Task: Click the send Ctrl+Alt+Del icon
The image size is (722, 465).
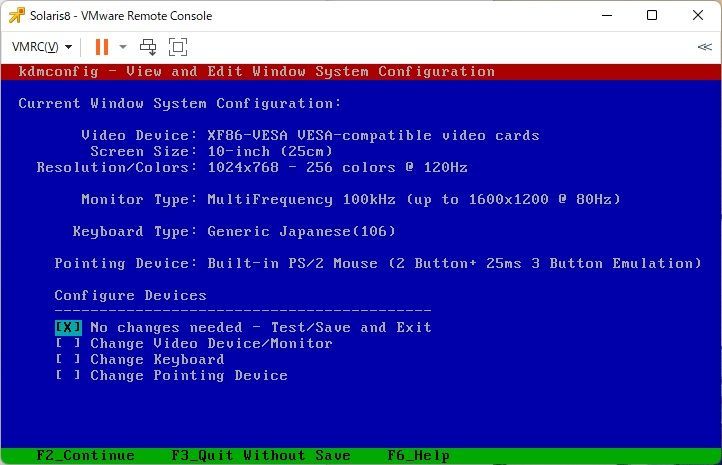Action: pos(148,46)
